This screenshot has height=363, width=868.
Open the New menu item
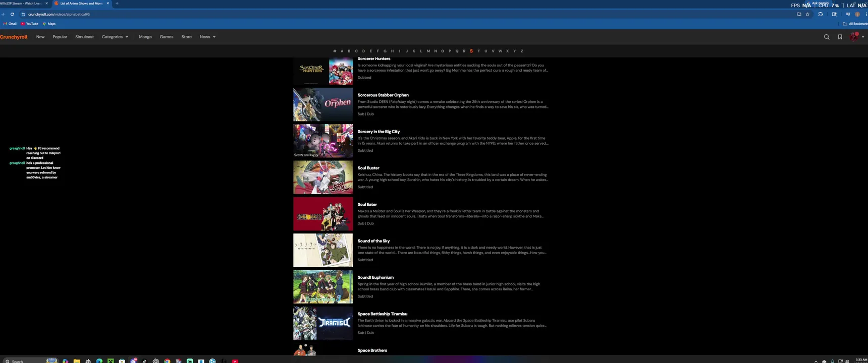(x=40, y=37)
